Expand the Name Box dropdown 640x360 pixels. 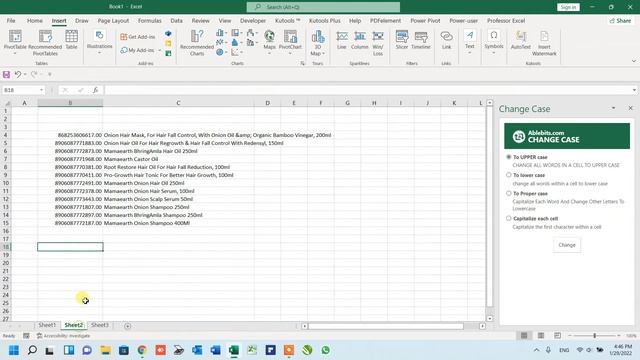41,90
